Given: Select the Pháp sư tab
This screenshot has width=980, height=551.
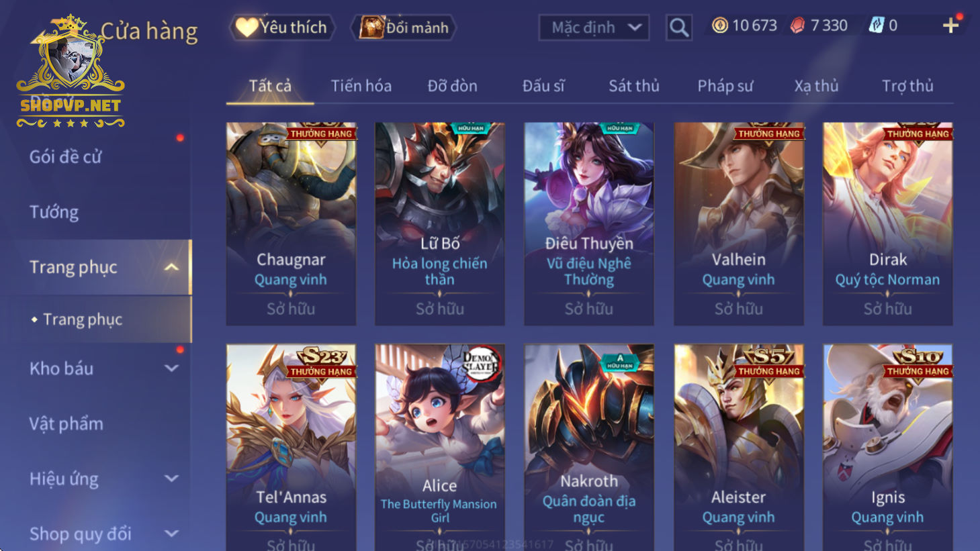Looking at the screenshot, I should click(x=725, y=86).
